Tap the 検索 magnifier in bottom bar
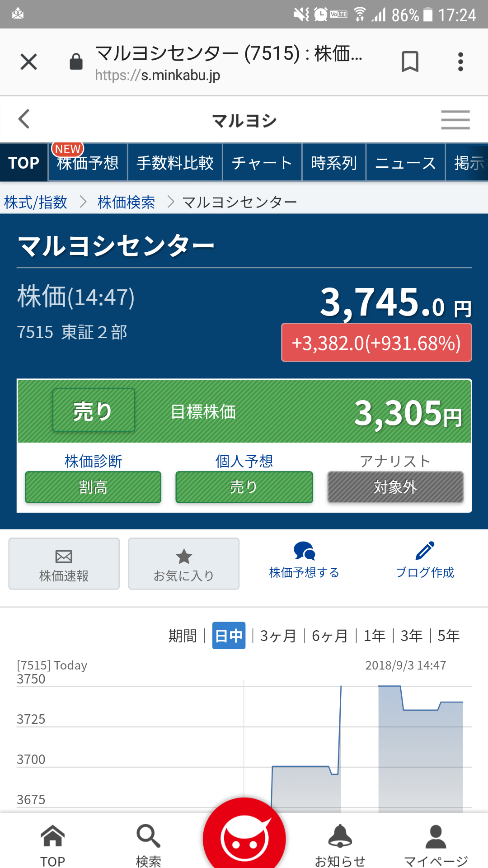Image resolution: width=488 pixels, height=868 pixels. [148, 837]
